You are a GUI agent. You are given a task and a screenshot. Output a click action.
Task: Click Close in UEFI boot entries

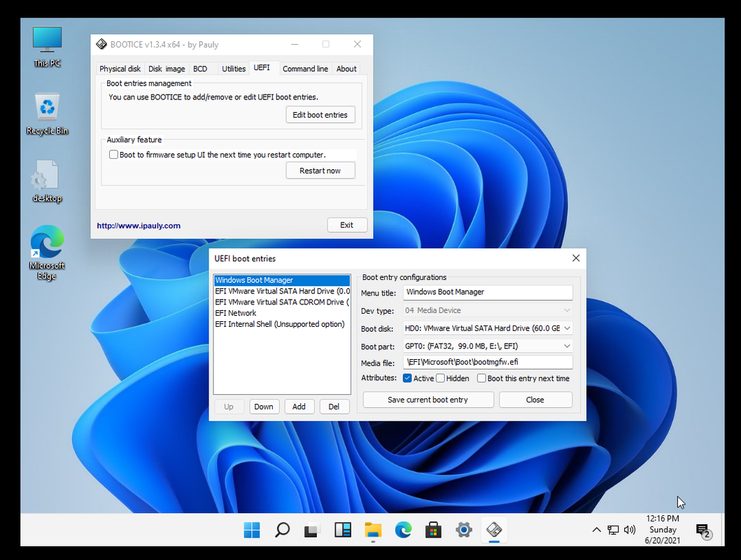pos(535,400)
